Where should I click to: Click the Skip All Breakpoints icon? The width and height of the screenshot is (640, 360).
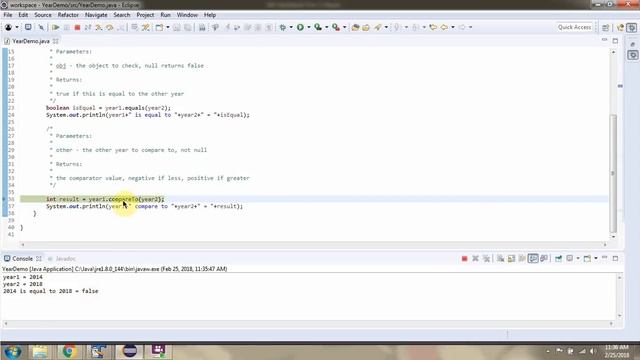tap(41, 27)
